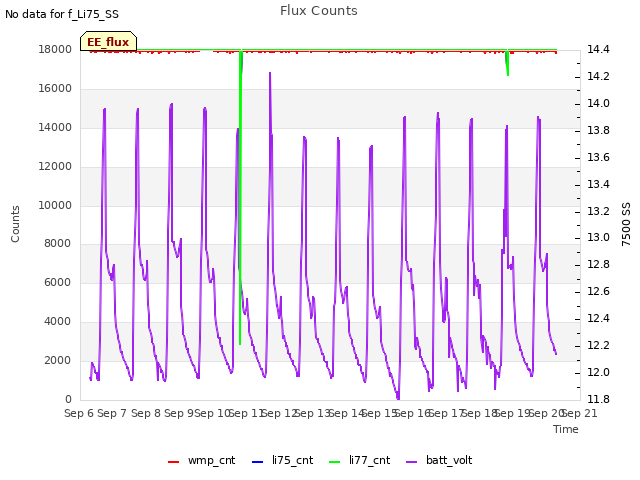Click the 'No data for f_Li75_SS' message
Viewport: 640px width, 480px height.
[62, 14]
